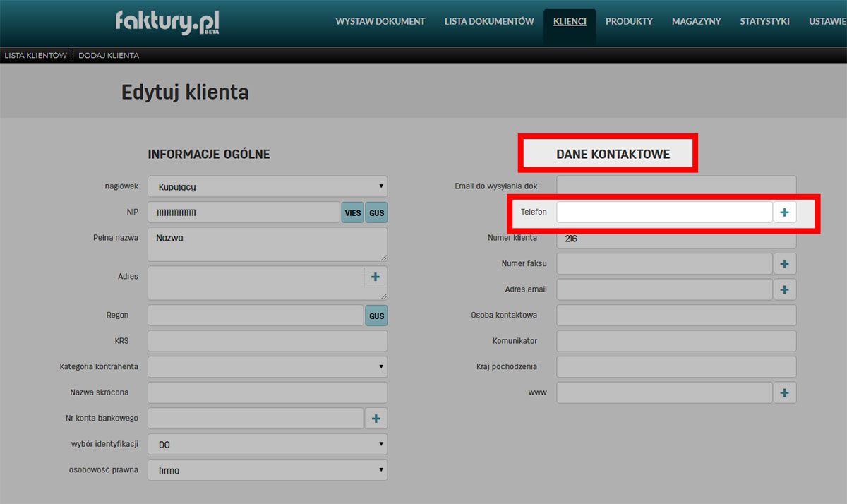The image size is (847, 504).
Task: Click the GUS button beside the NIP field
Action: [x=377, y=212]
